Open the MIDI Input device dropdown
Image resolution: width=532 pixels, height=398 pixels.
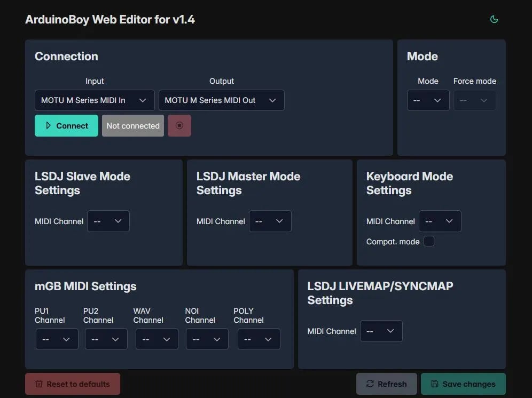coord(95,100)
